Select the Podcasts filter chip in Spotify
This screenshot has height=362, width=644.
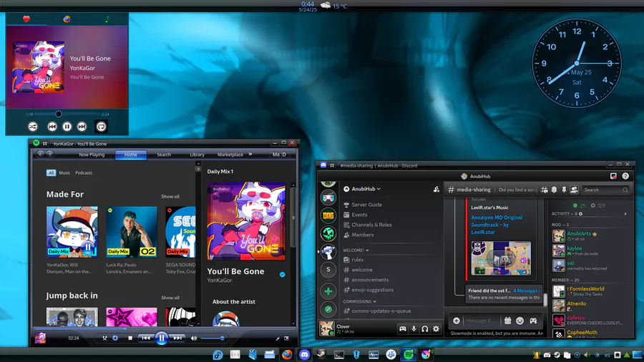click(x=84, y=173)
